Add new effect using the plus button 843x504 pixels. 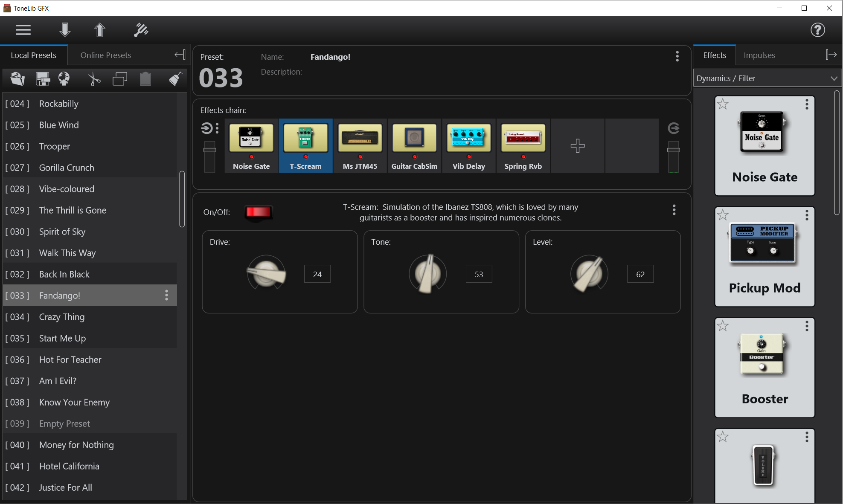(577, 146)
